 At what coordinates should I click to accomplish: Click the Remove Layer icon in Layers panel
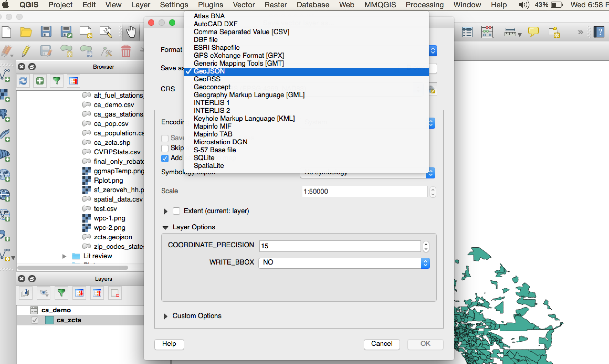(115, 293)
